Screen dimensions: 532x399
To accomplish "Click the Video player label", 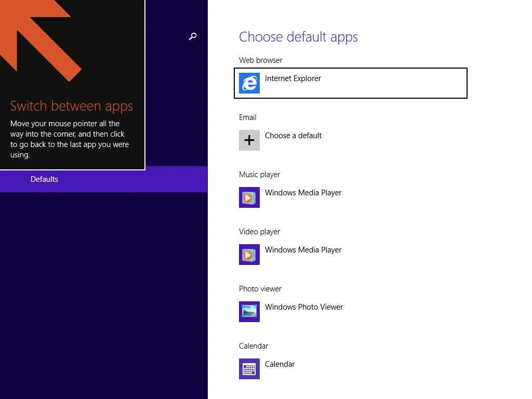I will pos(260,232).
